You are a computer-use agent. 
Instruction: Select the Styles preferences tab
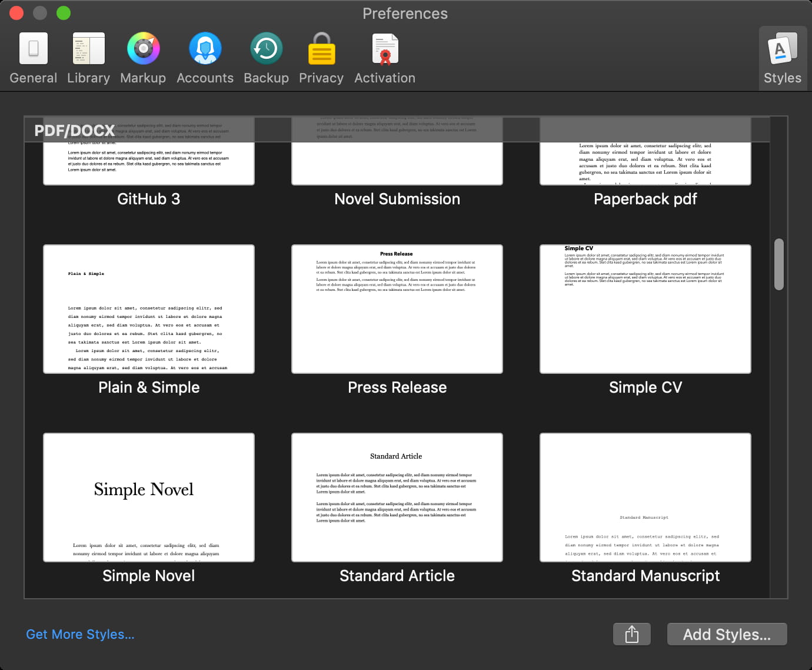(x=783, y=59)
